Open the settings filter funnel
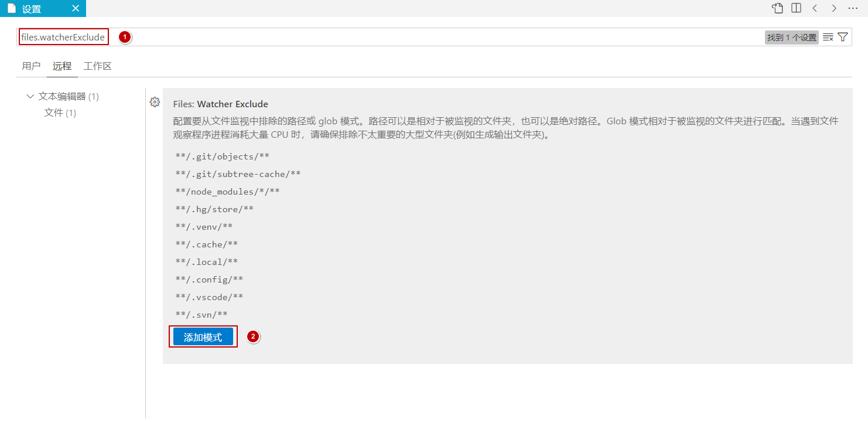 point(843,38)
